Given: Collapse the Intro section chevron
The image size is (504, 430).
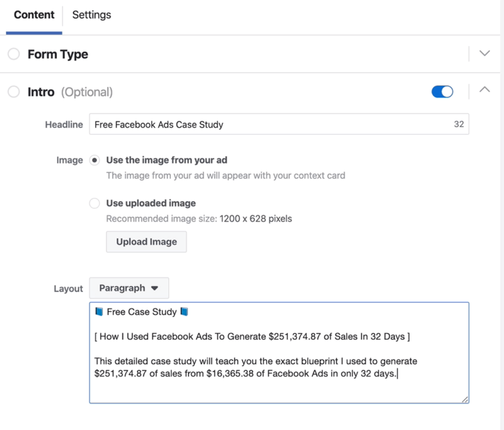Looking at the screenshot, I should (x=484, y=90).
